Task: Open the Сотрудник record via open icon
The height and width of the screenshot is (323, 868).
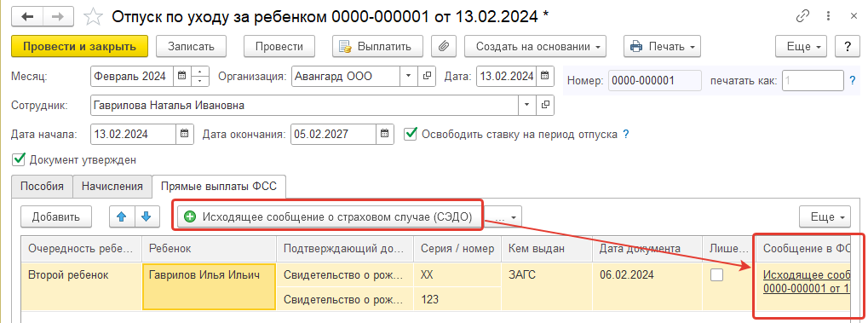Action: tap(545, 105)
